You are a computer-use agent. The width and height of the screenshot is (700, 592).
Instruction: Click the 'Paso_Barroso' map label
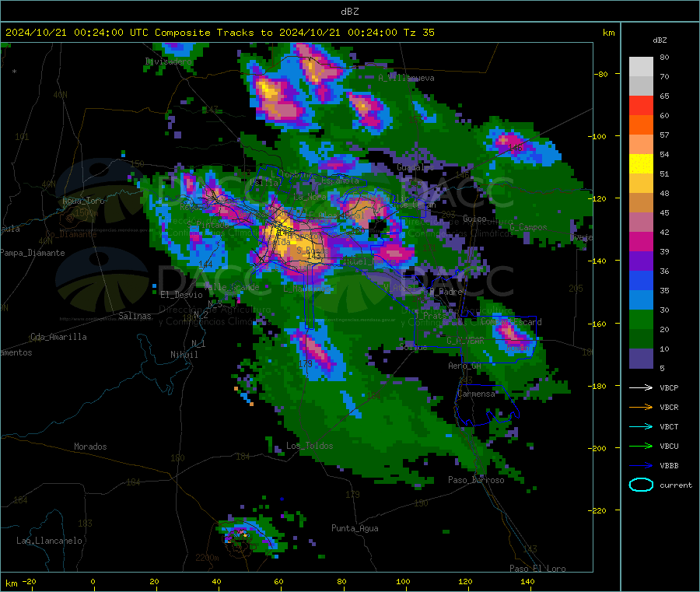[476, 480]
